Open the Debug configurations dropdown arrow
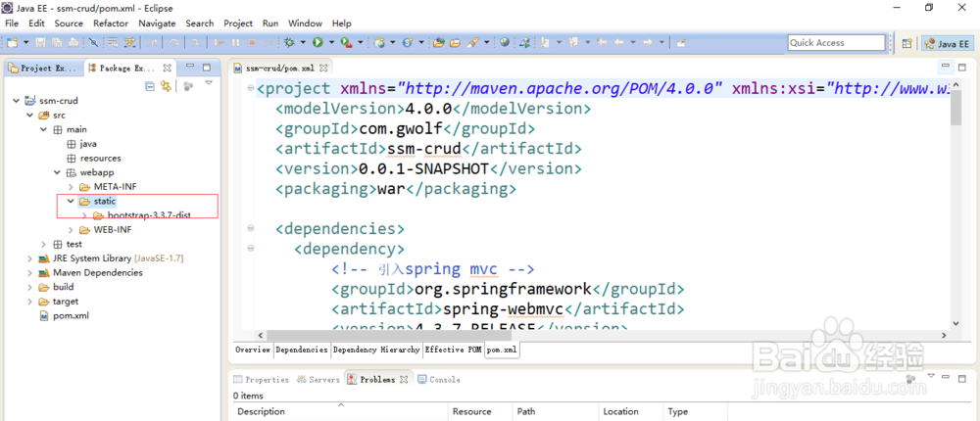Viewport: 980px width, 421px height. (303, 42)
